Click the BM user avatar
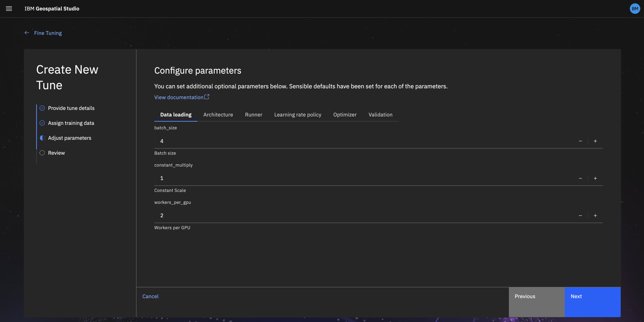 (x=634, y=9)
